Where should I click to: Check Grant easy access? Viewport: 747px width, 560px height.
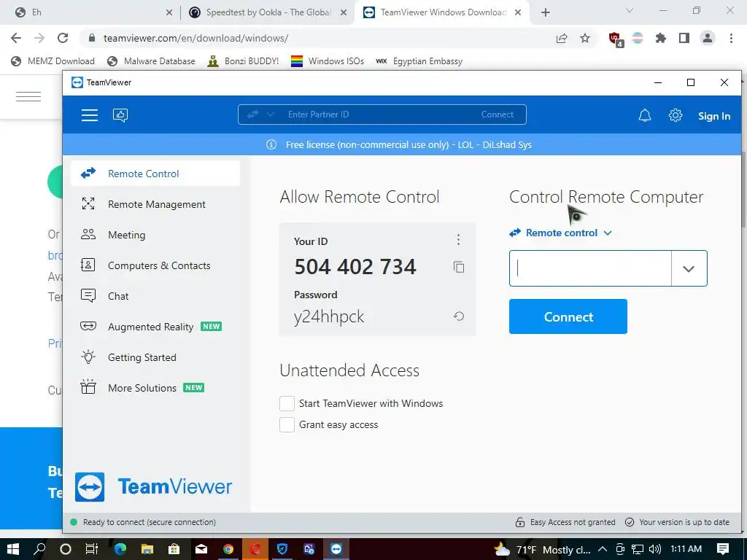pyautogui.click(x=287, y=425)
